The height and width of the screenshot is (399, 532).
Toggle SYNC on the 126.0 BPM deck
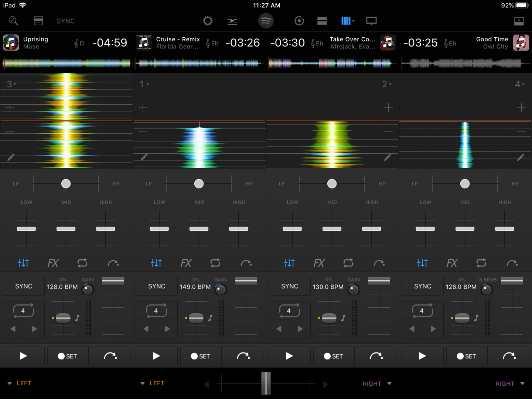(423, 286)
